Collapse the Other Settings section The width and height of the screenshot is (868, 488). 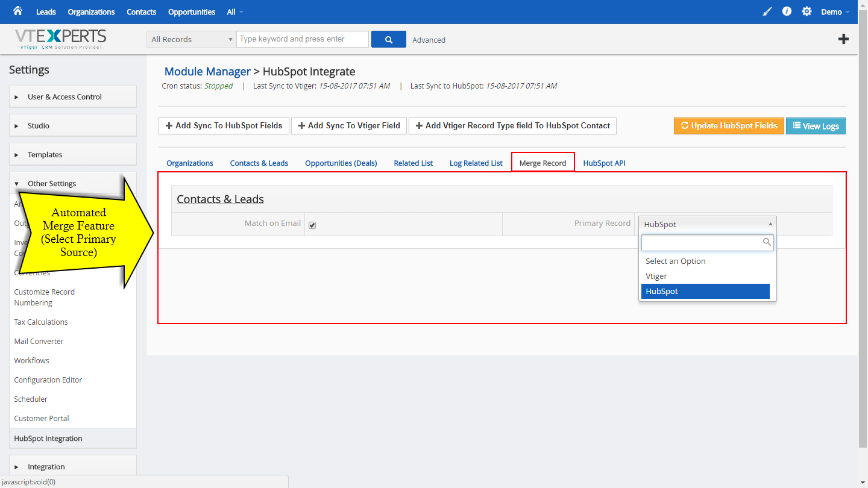point(73,183)
